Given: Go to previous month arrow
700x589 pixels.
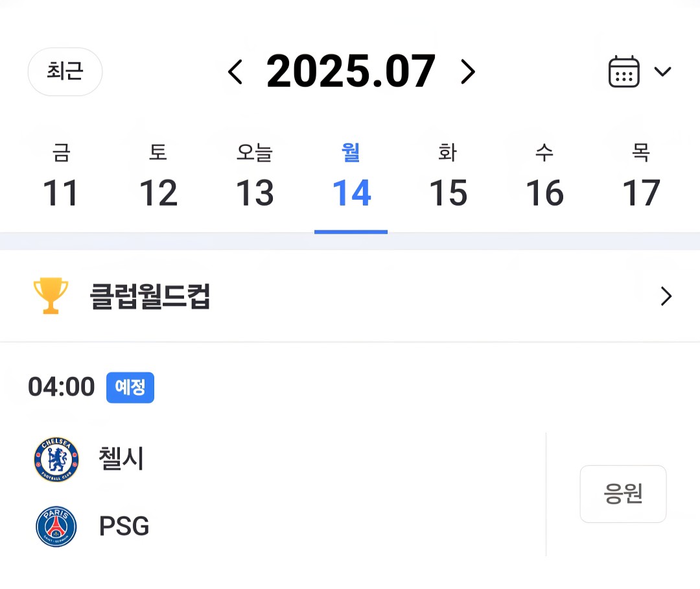Looking at the screenshot, I should click(235, 72).
